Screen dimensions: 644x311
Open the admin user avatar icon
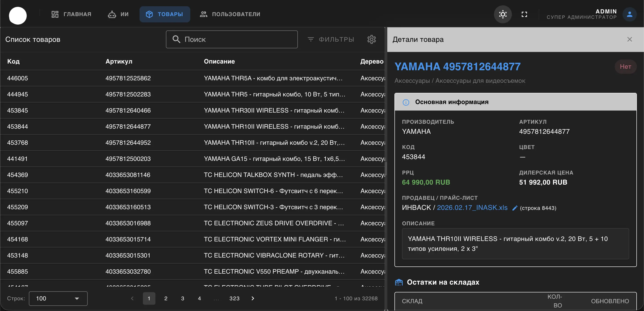(629, 14)
